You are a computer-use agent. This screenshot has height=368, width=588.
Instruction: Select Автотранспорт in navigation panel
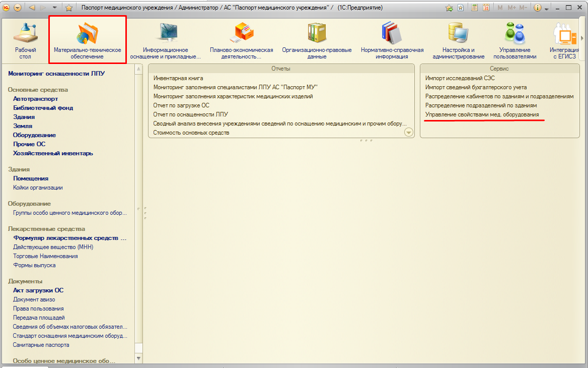pos(35,99)
